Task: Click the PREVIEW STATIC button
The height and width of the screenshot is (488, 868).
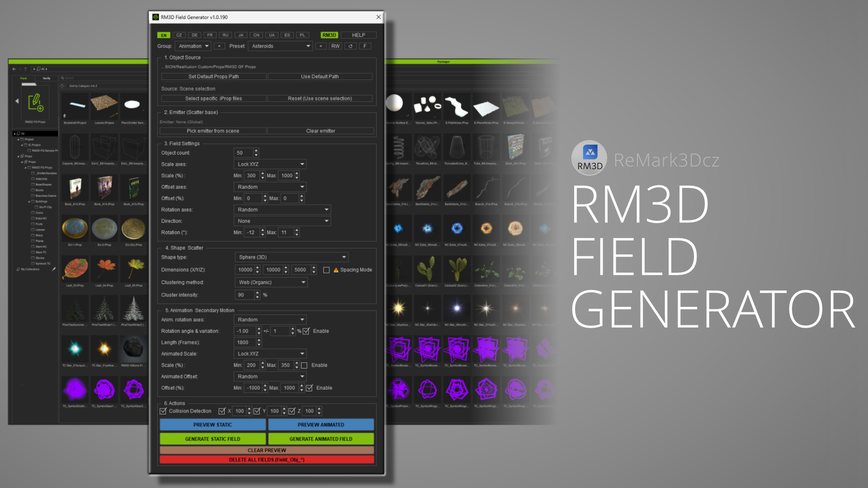Action: tap(212, 425)
